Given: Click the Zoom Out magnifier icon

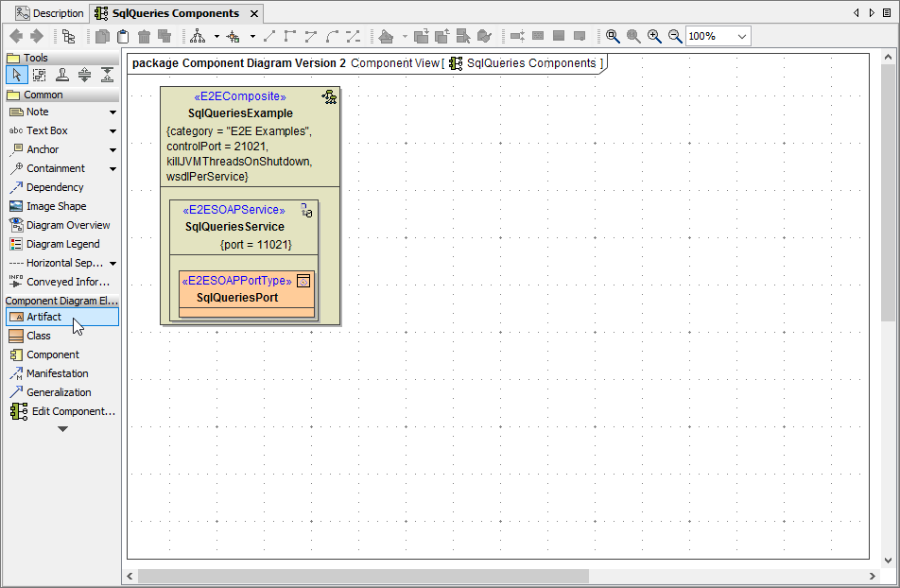Looking at the screenshot, I should [x=675, y=36].
